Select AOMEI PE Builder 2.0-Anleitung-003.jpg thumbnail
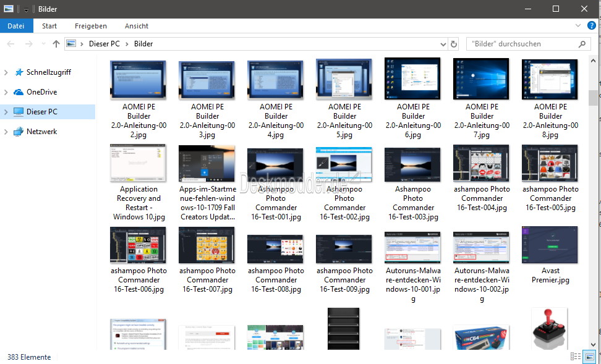Viewport: 601px width, 364px height. tap(207, 80)
